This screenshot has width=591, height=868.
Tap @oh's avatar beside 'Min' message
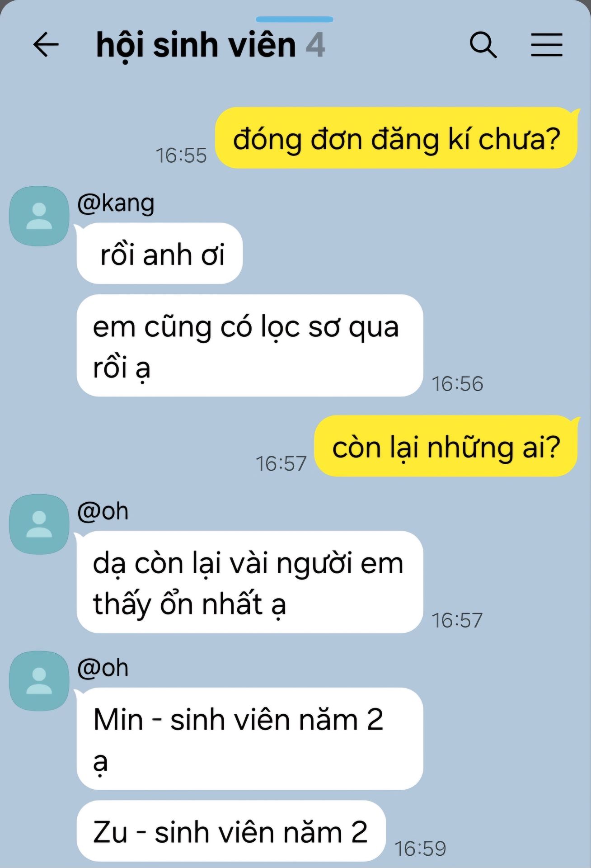pyautogui.click(x=39, y=681)
